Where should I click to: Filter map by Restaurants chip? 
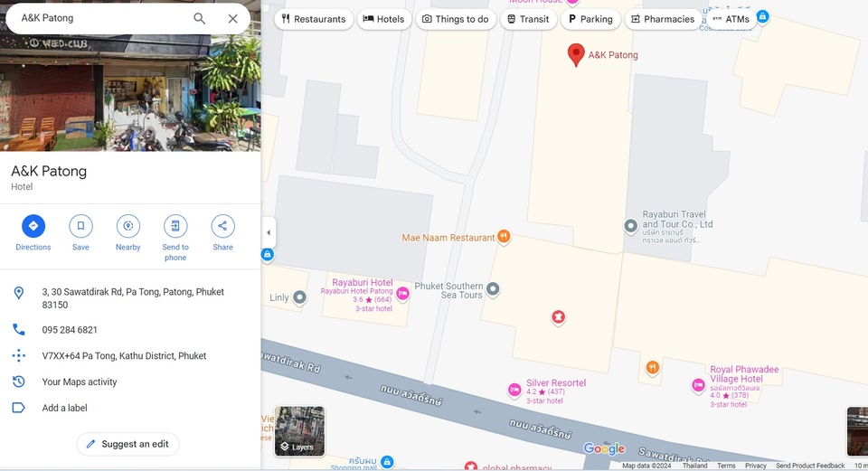[313, 19]
